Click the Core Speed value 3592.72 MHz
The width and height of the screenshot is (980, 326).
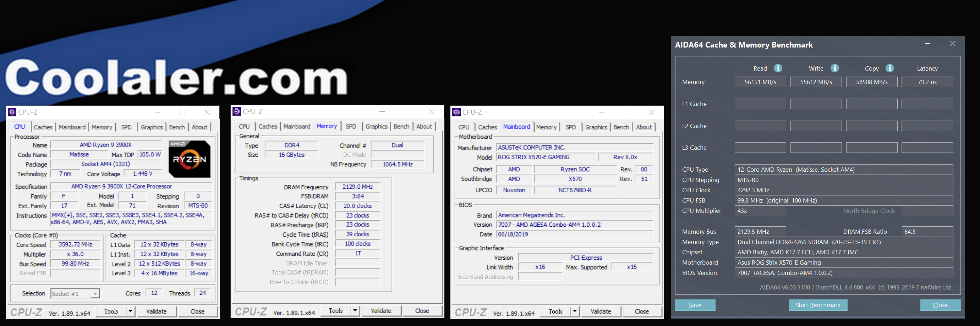click(x=75, y=244)
